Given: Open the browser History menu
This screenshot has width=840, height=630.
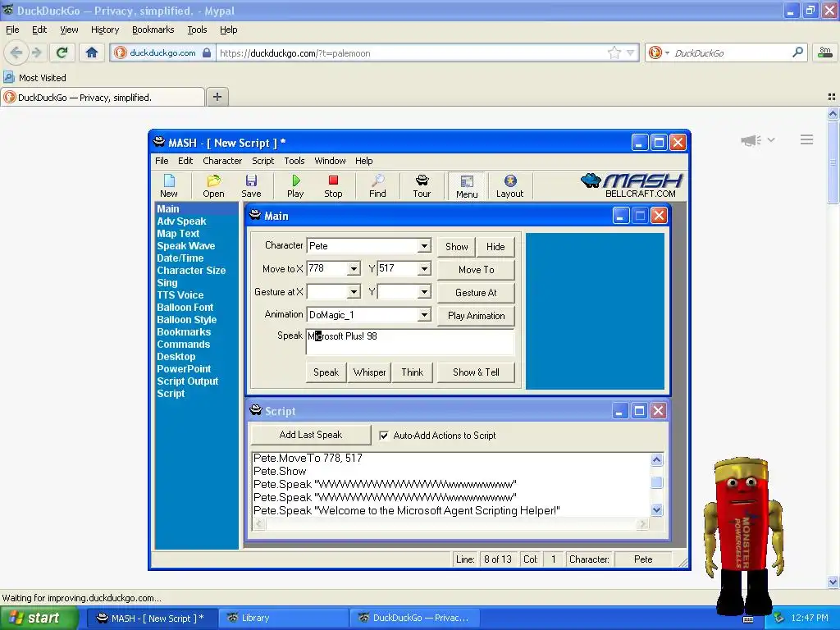Looking at the screenshot, I should click(x=105, y=30).
